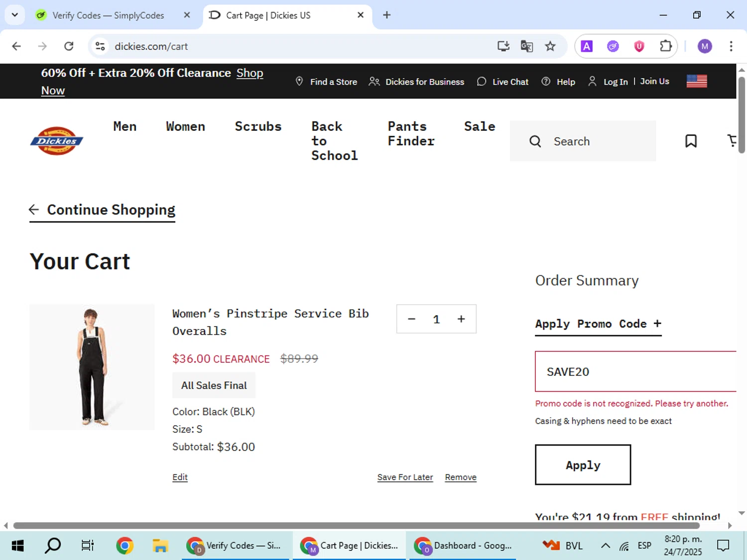
Task: Go forward in browser history
Action: [x=42, y=46]
